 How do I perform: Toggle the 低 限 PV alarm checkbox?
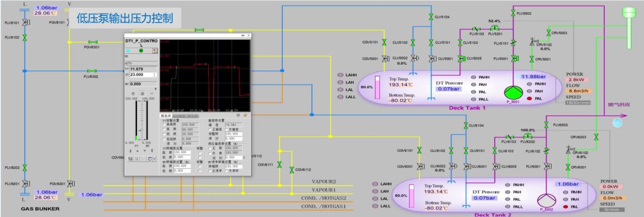click(164, 134)
